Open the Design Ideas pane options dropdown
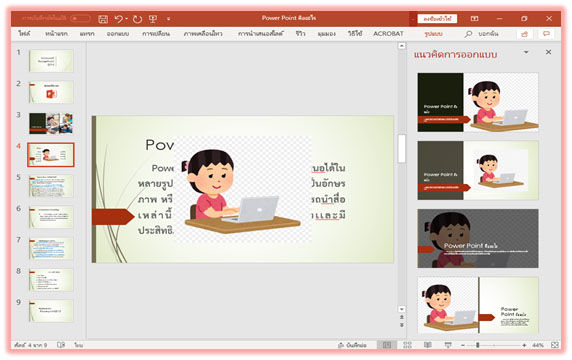Screen dimensions: 572x360 (x=526, y=52)
